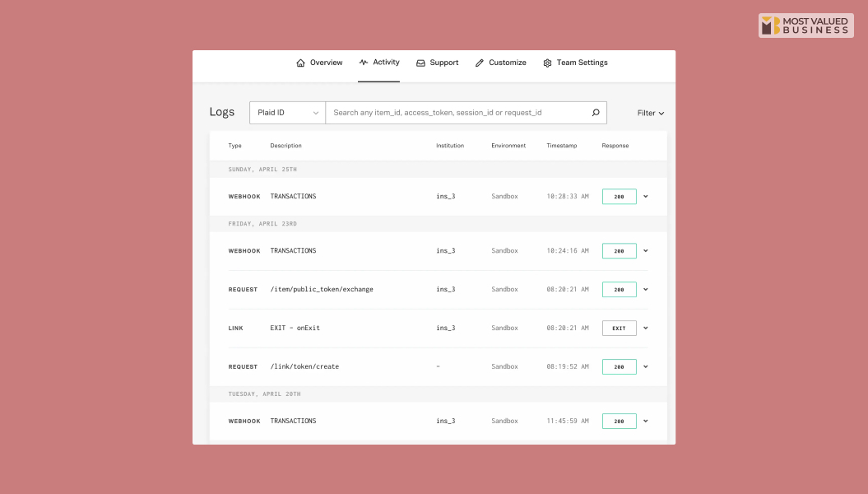Click the EXIT - onExit description
Screen dimensions: 868x494
295,328
